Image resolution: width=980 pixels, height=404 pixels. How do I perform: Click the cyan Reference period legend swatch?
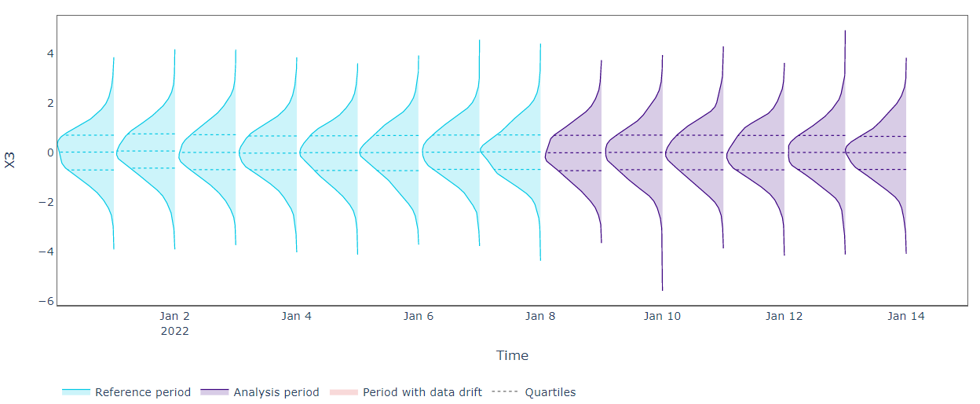(x=76, y=392)
